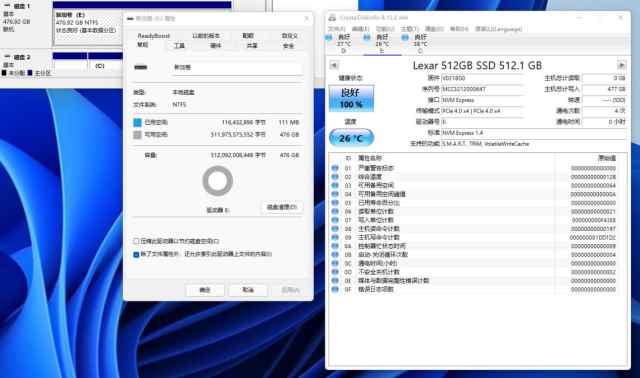Click status icon of 0B 启动-关闭循环次数 row

335,254
